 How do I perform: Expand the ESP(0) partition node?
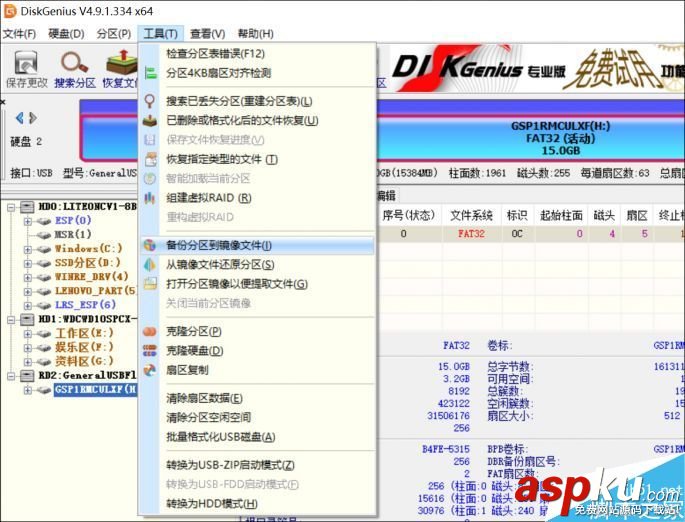(28, 221)
